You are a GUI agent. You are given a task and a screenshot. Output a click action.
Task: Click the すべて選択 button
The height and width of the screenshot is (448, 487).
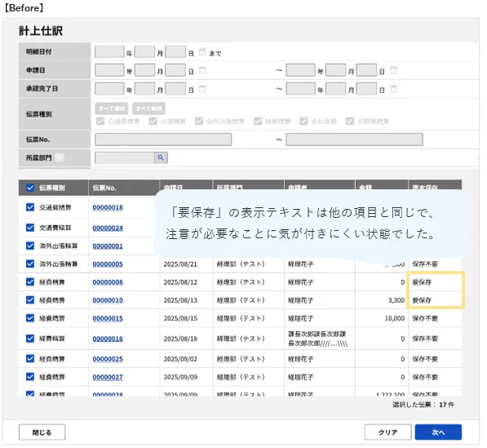coord(112,109)
